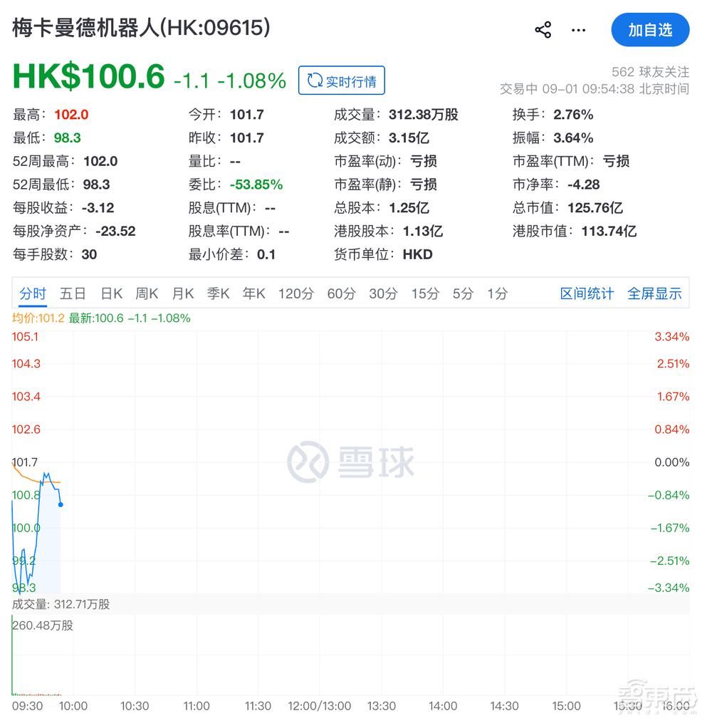This screenshot has height=728, width=712.
Task: Click 全屏显示 fullscreen link
Action: (x=654, y=293)
